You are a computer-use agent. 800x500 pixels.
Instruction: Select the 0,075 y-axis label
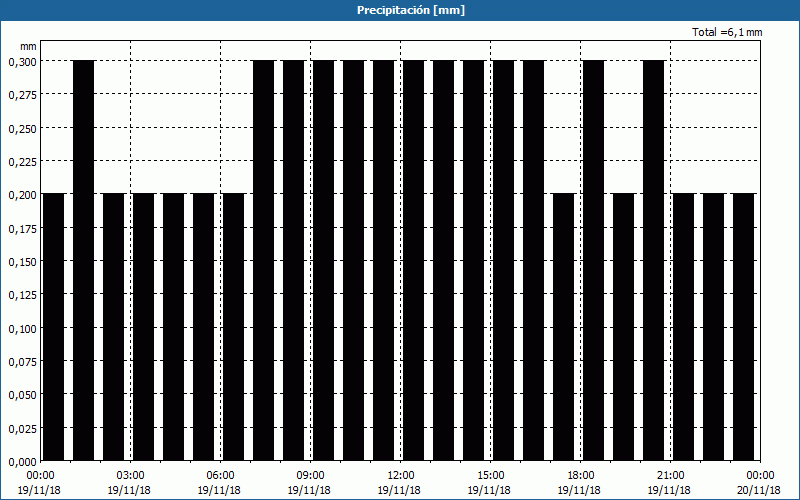coord(22,362)
